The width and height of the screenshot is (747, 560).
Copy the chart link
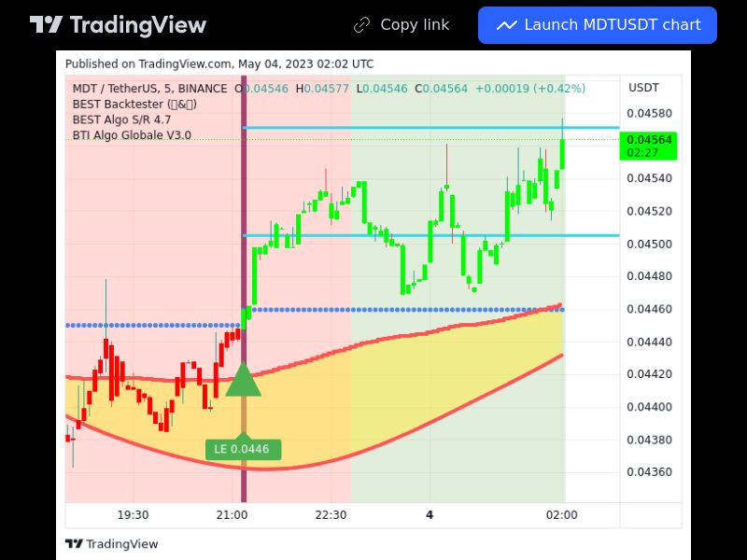click(402, 25)
